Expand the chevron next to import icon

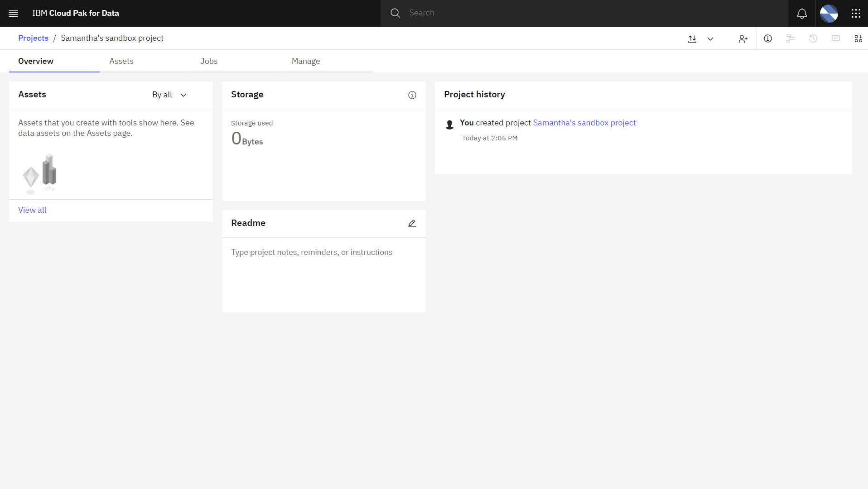[710, 39]
